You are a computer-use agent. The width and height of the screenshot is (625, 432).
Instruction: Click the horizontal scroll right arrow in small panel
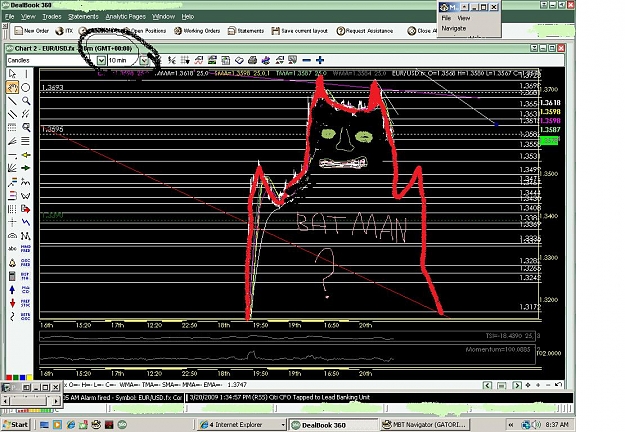(56, 401)
